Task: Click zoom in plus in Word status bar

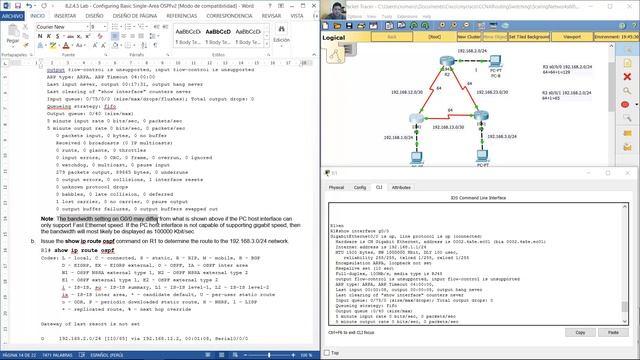Action: [x=293, y=355]
